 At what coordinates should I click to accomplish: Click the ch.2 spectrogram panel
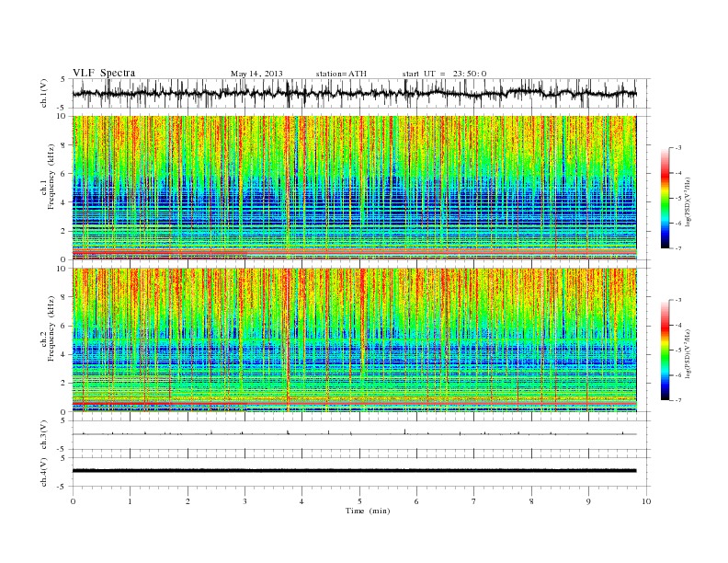355,340
